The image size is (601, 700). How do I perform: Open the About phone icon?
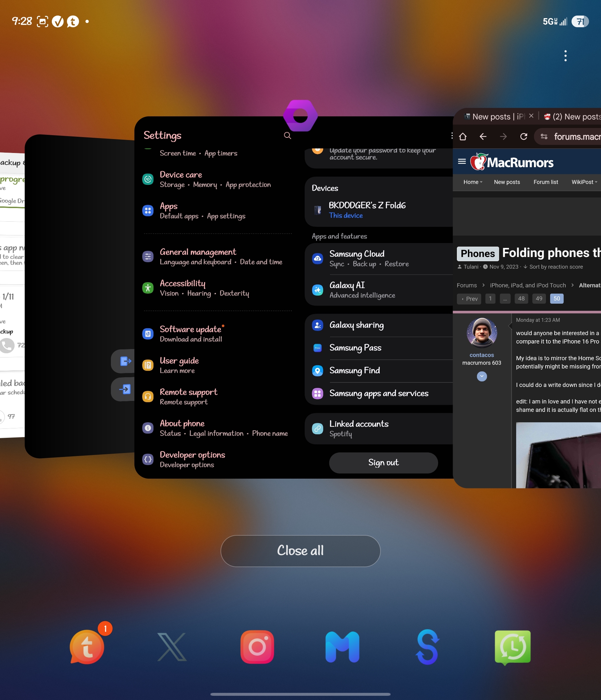148,428
